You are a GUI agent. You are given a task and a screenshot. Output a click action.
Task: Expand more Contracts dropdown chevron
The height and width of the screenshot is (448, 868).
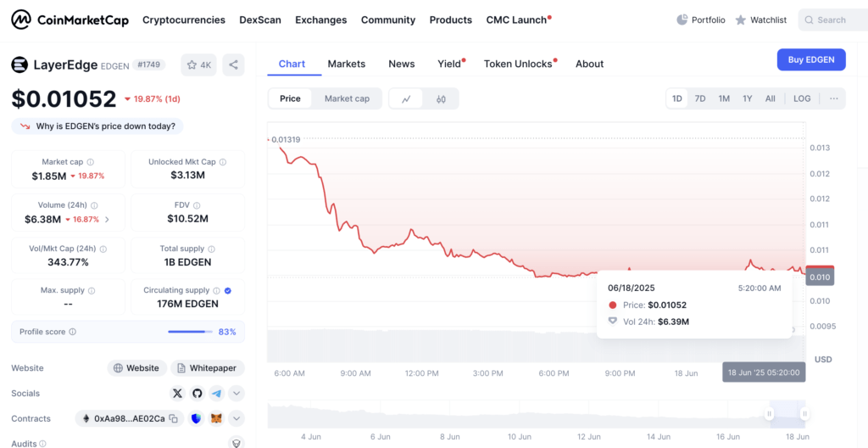click(x=236, y=418)
